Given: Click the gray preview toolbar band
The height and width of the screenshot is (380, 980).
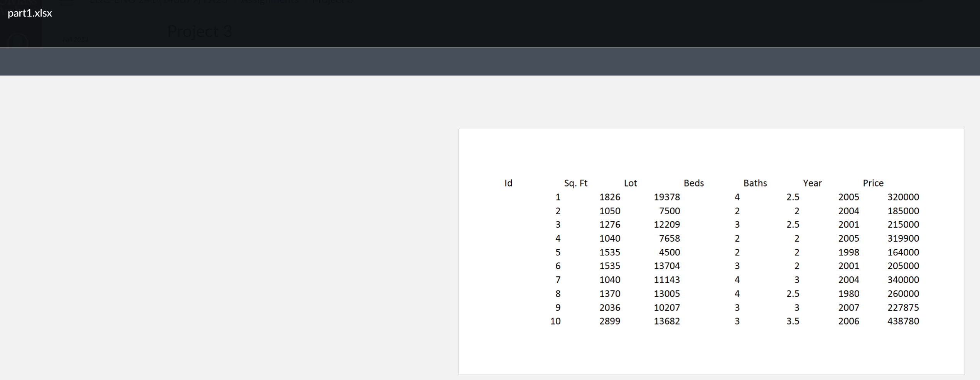Looking at the screenshot, I should pyautogui.click(x=490, y=61).
